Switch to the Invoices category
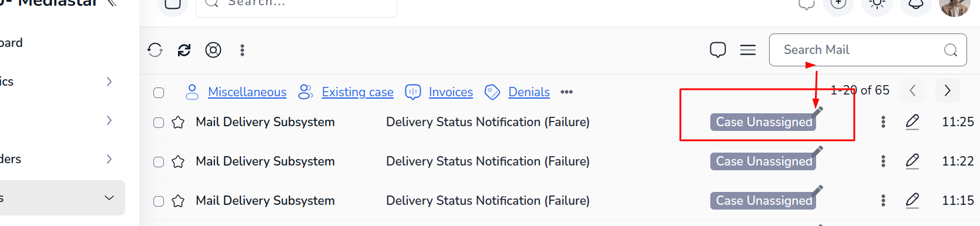Viewport: 980px width, 226px height. coord(451,92)
